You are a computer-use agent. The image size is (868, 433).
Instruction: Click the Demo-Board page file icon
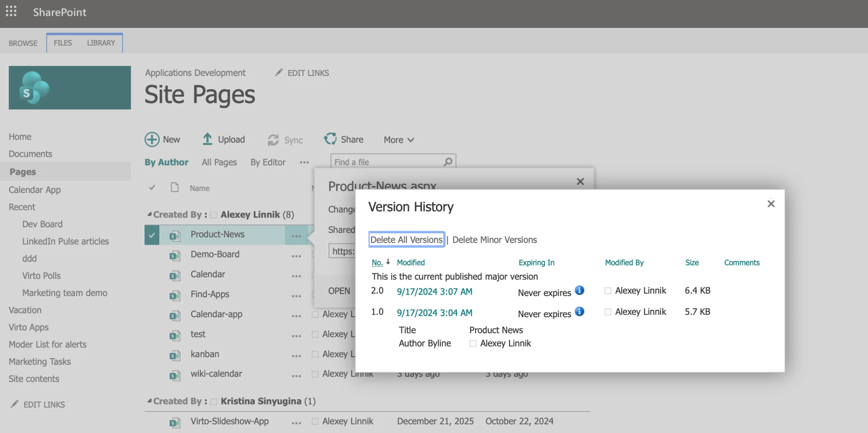click(x=175, y=255)
